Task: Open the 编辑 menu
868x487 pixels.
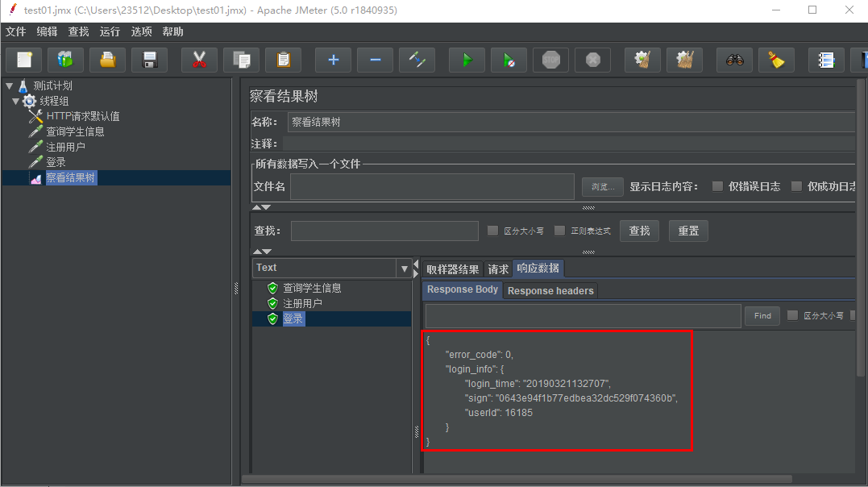Action: click(x=47, y=31)
